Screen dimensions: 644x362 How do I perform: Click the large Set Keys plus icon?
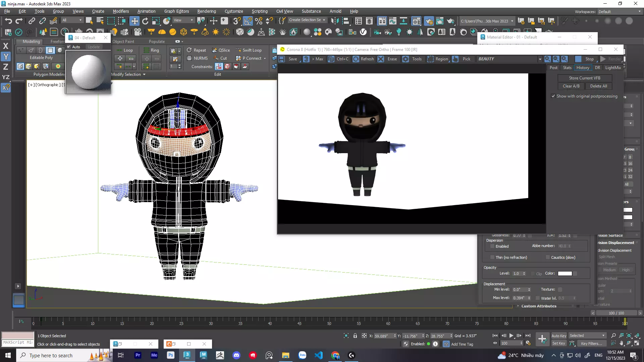click(x=542, y=339)
